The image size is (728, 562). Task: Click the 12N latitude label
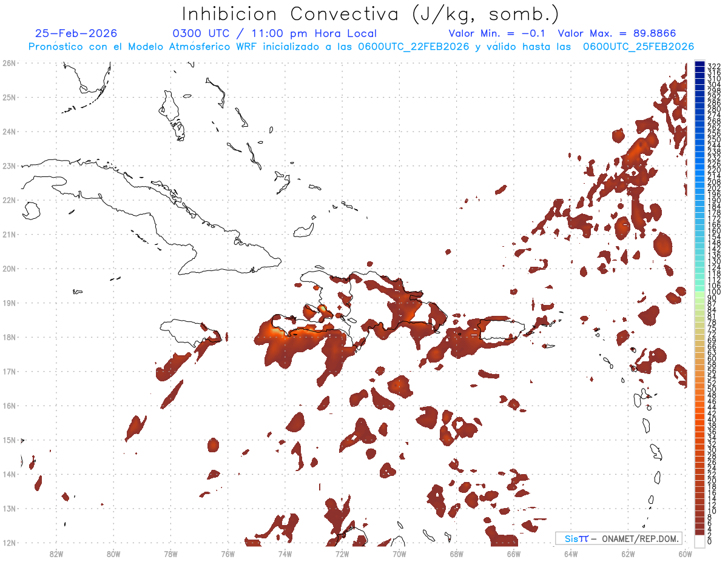pyautogui.click(x=8, y=543)
